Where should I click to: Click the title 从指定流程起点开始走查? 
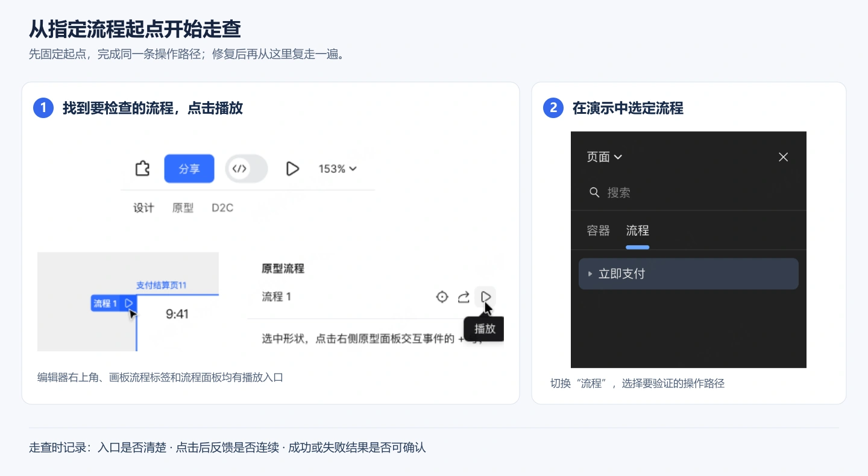pos(135,28)
